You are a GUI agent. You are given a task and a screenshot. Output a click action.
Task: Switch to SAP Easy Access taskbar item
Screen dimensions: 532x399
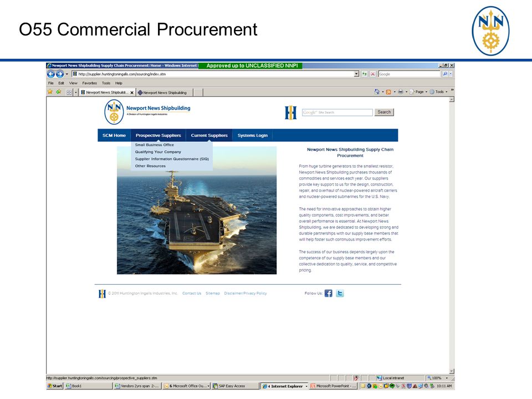point(235,386)
